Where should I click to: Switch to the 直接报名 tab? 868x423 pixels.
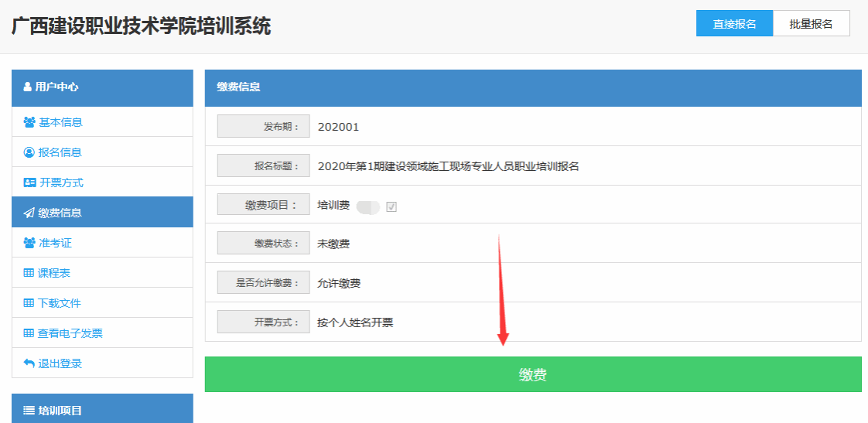click(734, 24)
